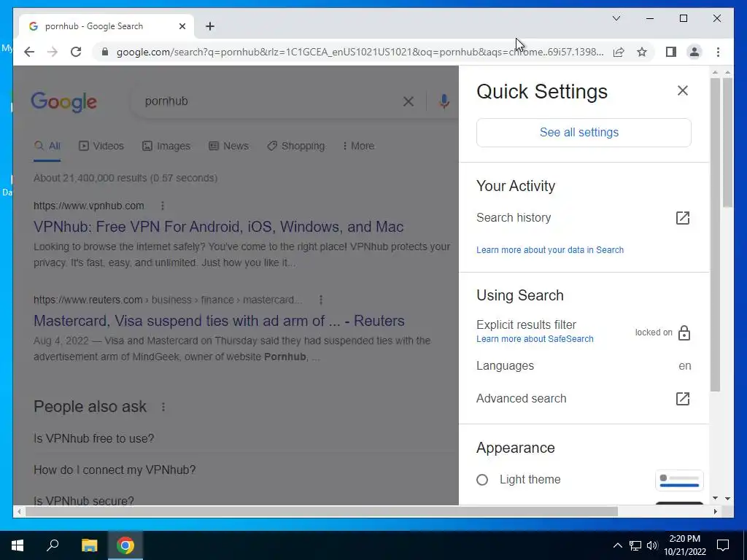Open Windows taskbar search
This screenshot has width=747, height=560.
click(x=53, y=545)
